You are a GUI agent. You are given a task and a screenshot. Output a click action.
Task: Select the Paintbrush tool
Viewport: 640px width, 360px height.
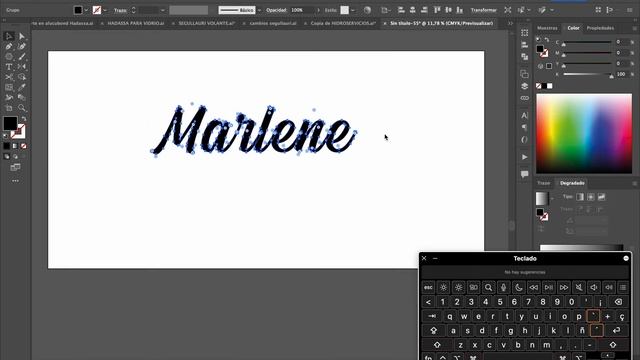(x=22, y=57)
